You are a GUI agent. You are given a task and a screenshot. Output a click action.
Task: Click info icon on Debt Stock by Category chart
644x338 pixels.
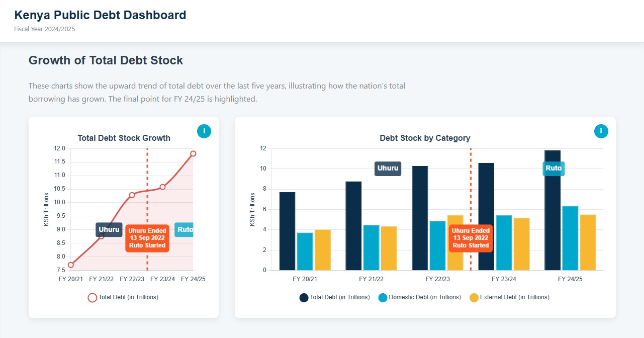click(601, 131)
